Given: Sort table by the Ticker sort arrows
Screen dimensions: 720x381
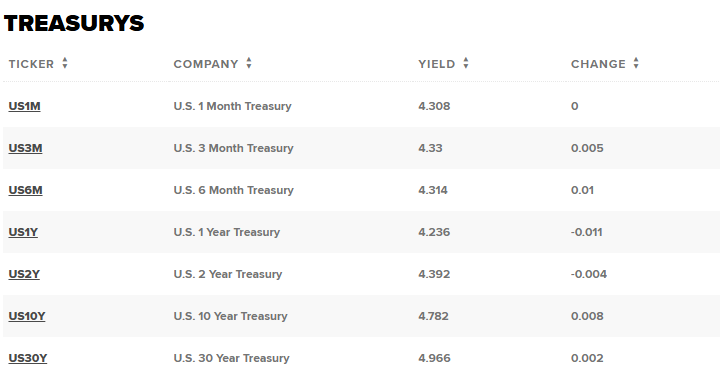Looking at the screenshot, I should pos(65,63).
